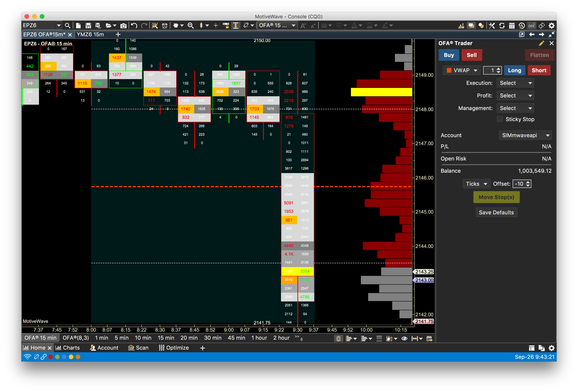The image size is (578, 392).
Task: Add an alert with alarm clock icon
Action: coord(165,25)
